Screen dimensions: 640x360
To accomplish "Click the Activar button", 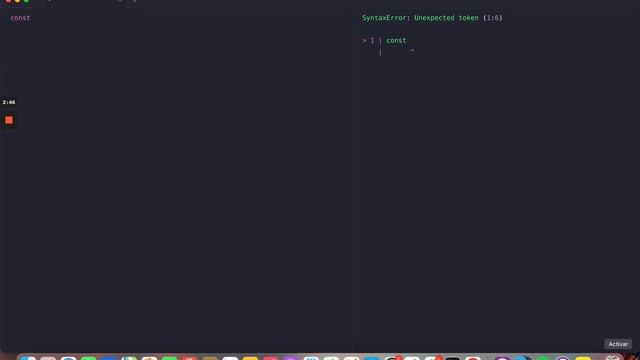I will pyautogui.click(x=618, y=344).
